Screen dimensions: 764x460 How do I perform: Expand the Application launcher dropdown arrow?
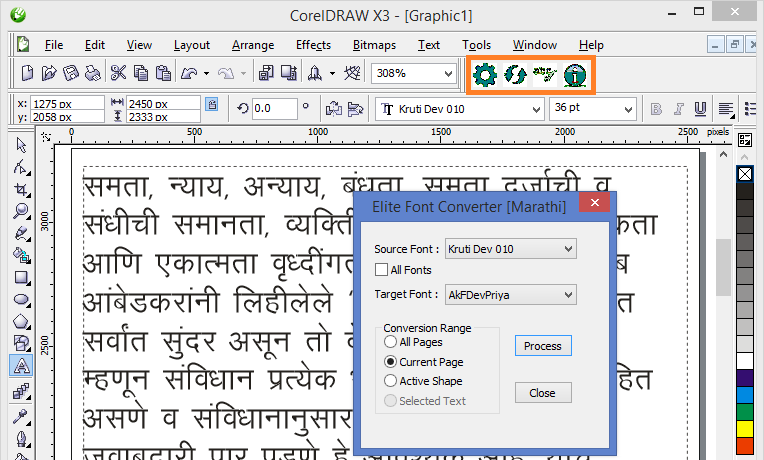[332, 74]
